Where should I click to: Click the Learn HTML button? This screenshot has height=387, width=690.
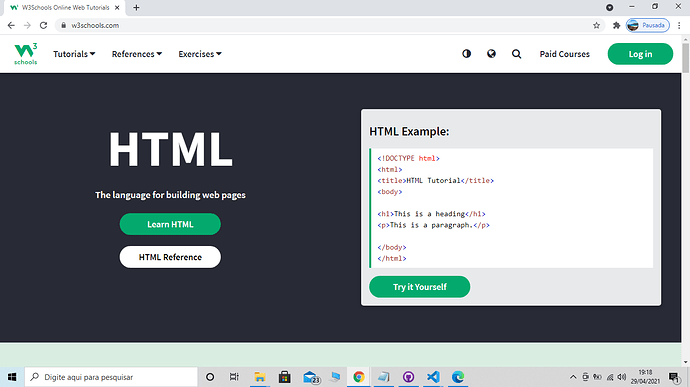(170, 224)
